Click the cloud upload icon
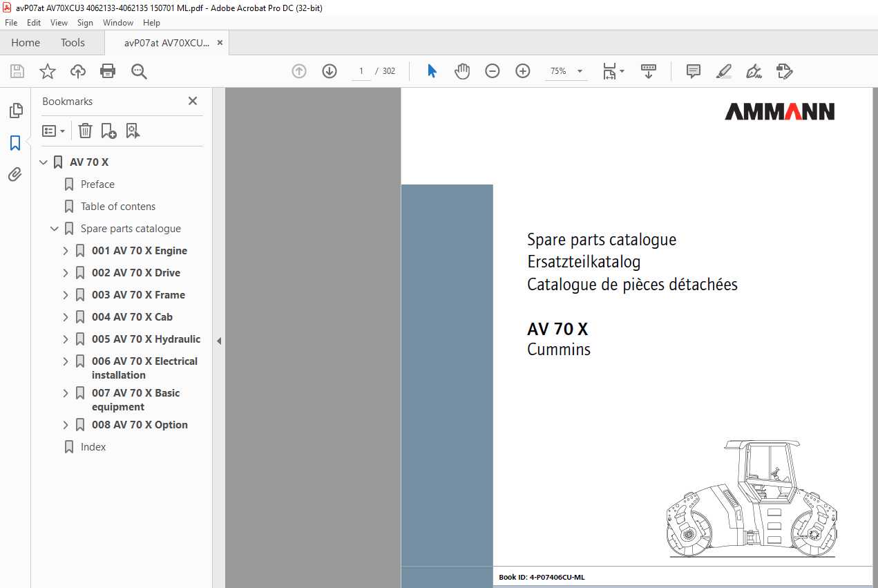 pos(78,71)
